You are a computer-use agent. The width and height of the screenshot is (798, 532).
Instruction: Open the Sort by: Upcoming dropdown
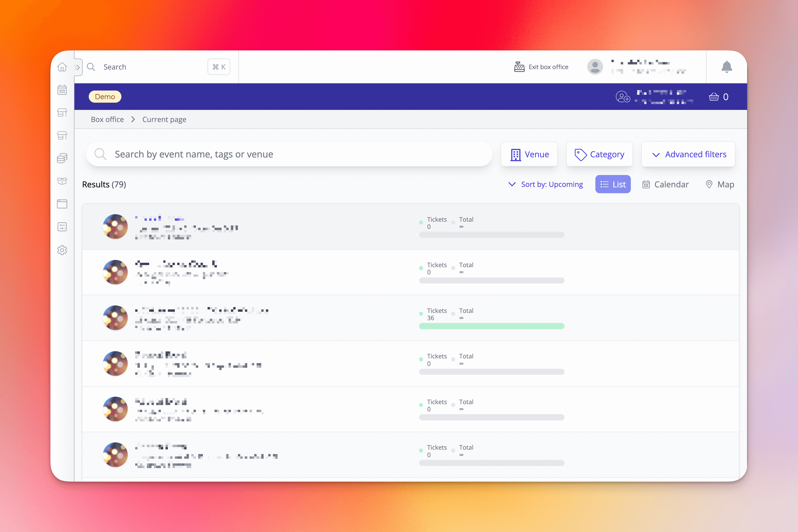pos(545,184)
